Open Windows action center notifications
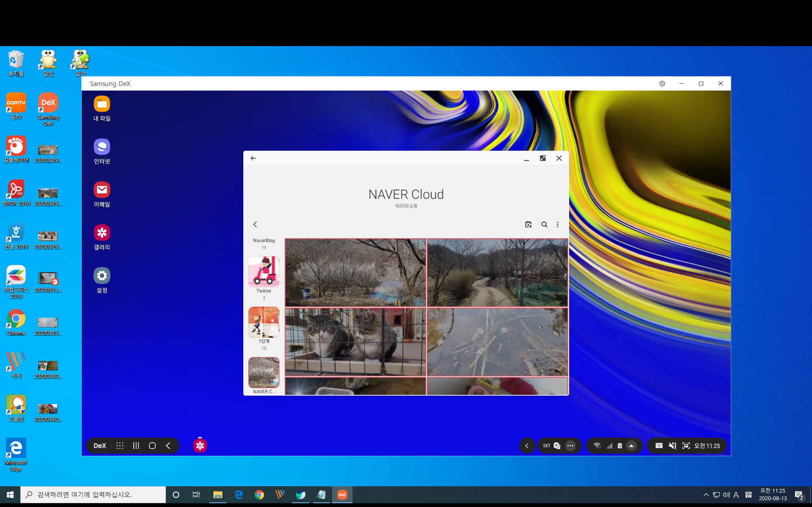Image resolution: width=812 pixels, height=507 pixels. [x=799, y=494]
